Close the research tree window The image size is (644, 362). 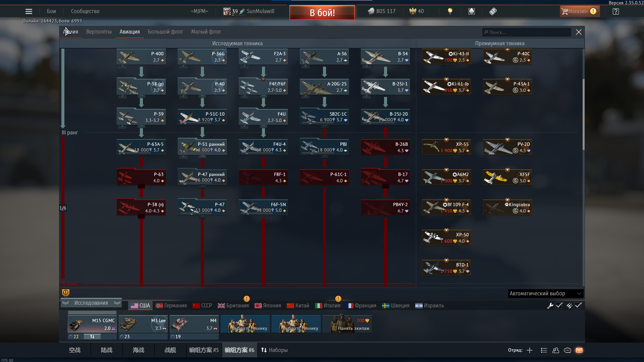point(579,32)
